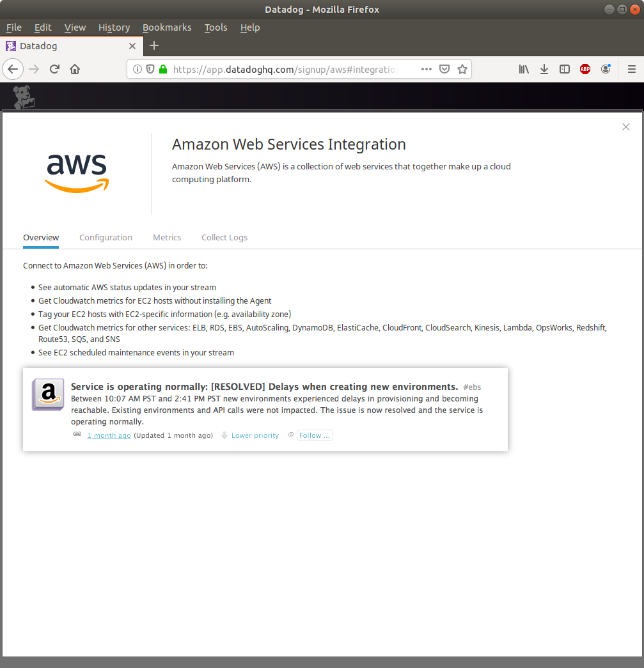Click 'Get Cloudwatch metrics for other services' bullet
The height and width of the screenshot is (668, 644).
point(322,333)
